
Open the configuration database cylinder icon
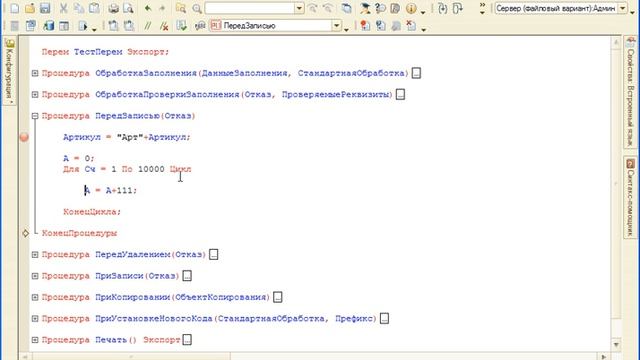(x=49, y=26)
